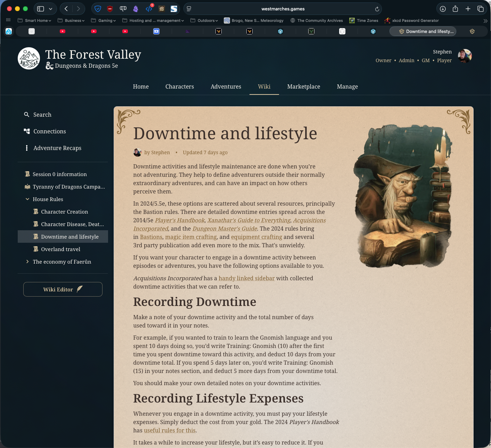Open the Adventures section
This screenshot has height=448, width=491.
[226, 86]
